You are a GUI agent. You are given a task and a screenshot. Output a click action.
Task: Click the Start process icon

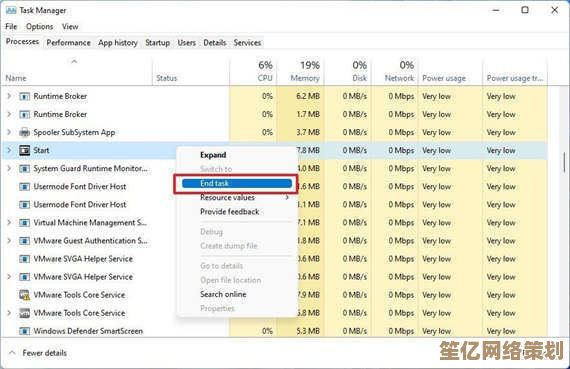(24, 150)
